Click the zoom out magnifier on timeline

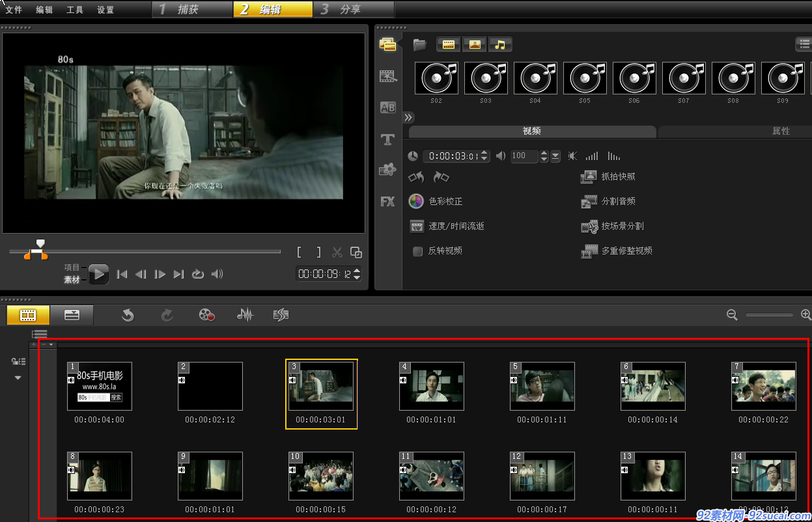pos(732,315)
